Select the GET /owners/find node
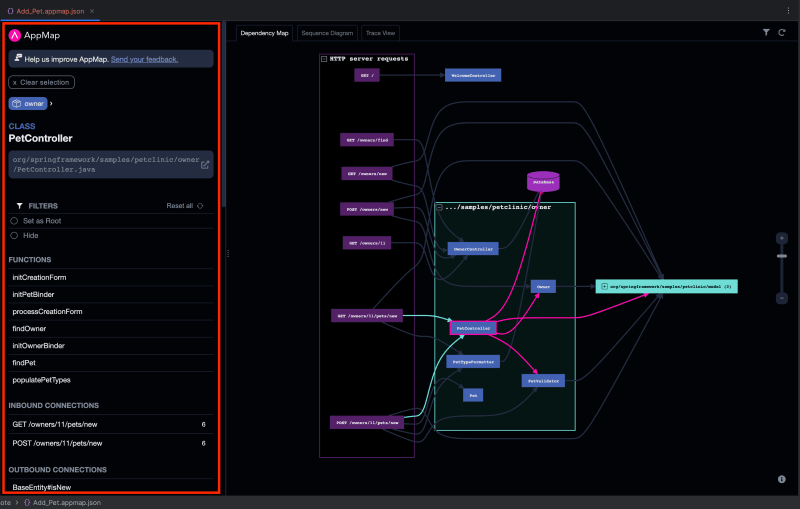This screenshot has width=800, height=509. pyautogui.click(x=367, y=140)
